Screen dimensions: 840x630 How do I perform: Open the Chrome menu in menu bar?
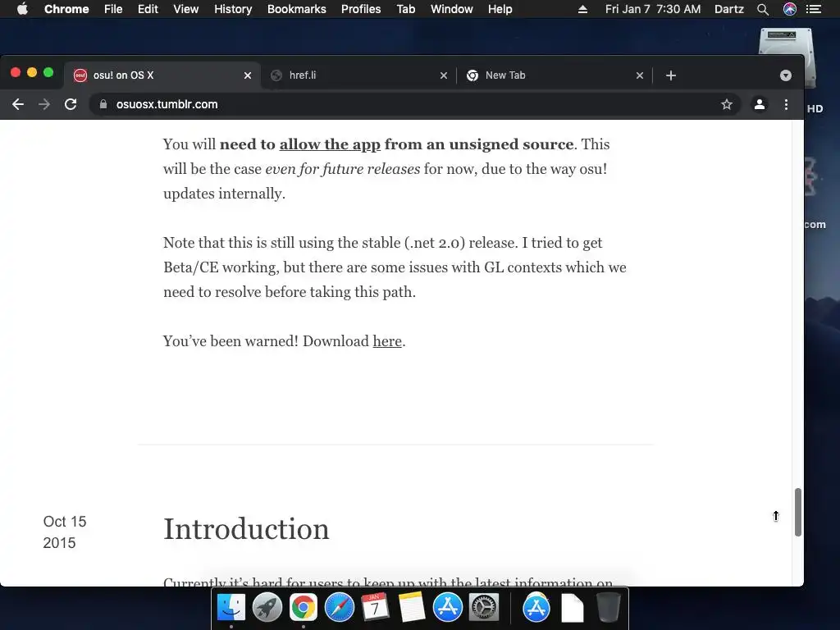pyautogui.click(x=66, y=9)
